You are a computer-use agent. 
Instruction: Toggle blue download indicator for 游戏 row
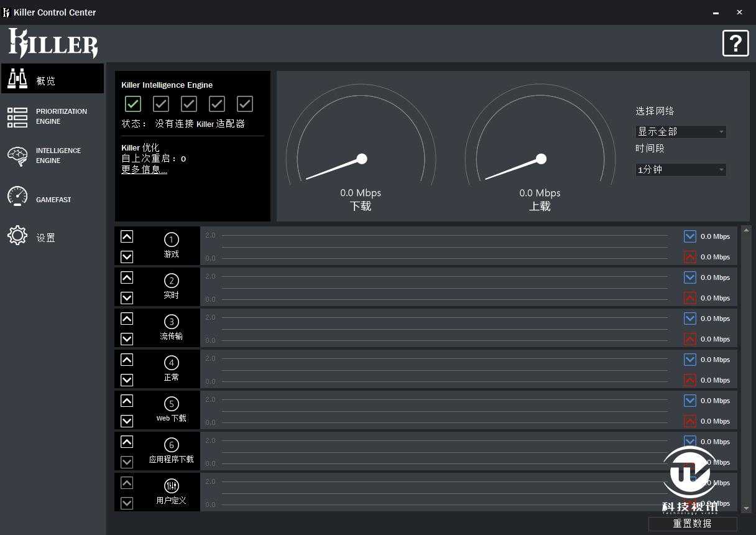689,236
